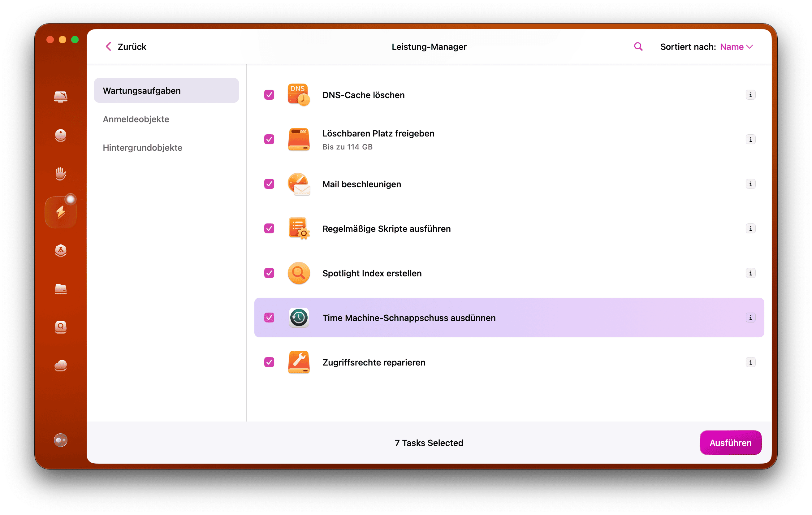This screenshot has height=515, width=812.
Task: Switch to Anmeldeobjekte category
Action: pos(136,119)
